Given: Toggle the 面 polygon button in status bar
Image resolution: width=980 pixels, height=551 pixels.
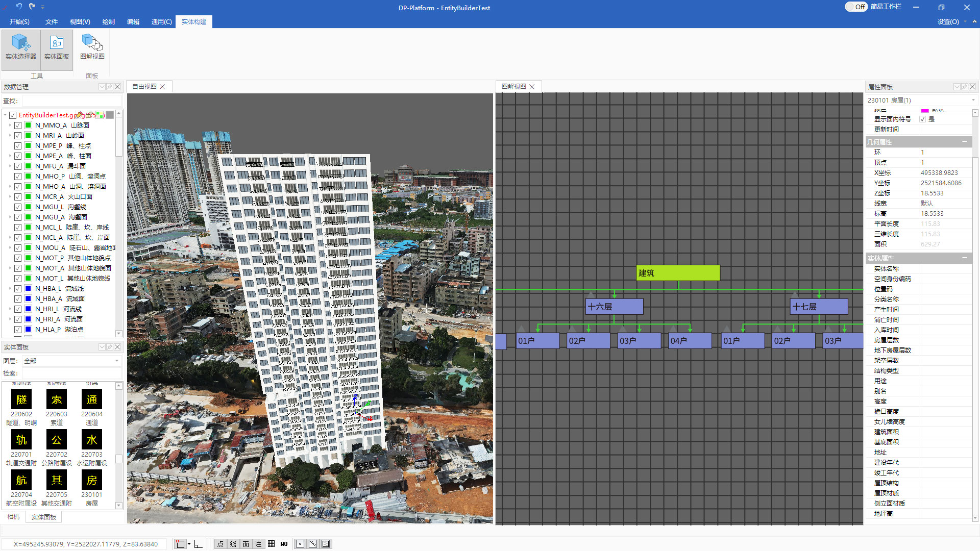Looking at the screenshot, I should click(x=246, y=544).
